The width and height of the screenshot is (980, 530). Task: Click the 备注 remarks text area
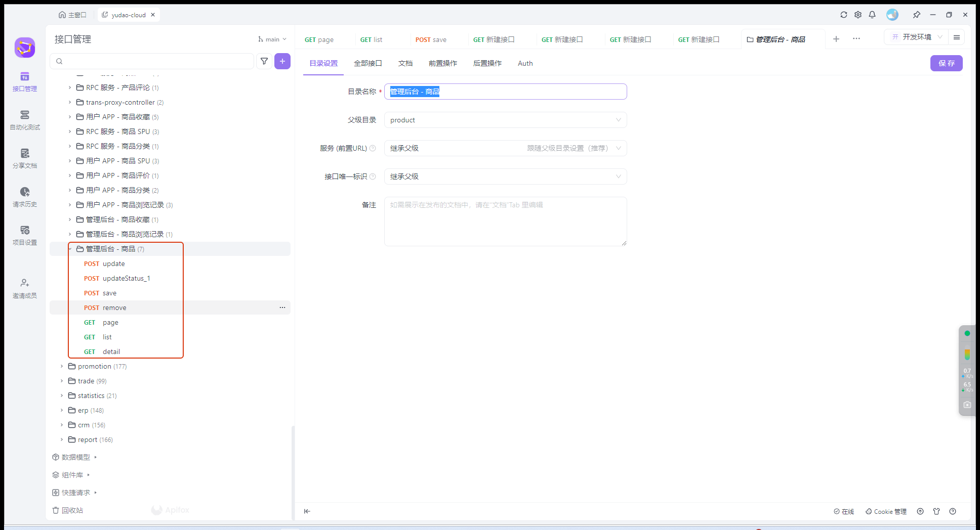[x=505, y=222]
